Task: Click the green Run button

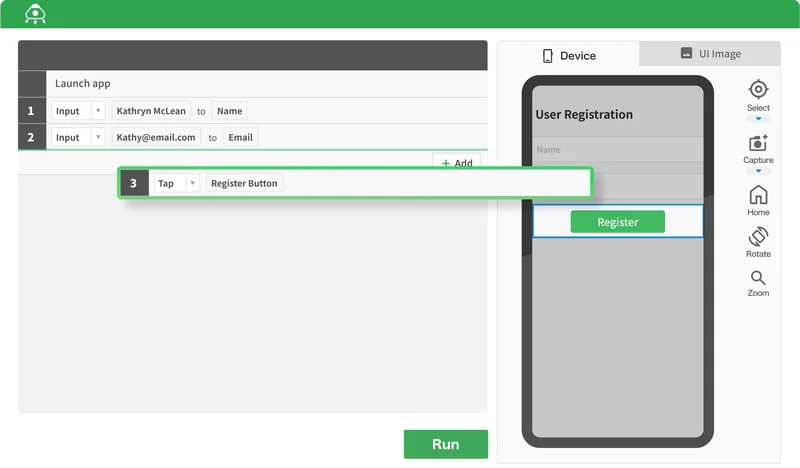Action: point(445,444)
